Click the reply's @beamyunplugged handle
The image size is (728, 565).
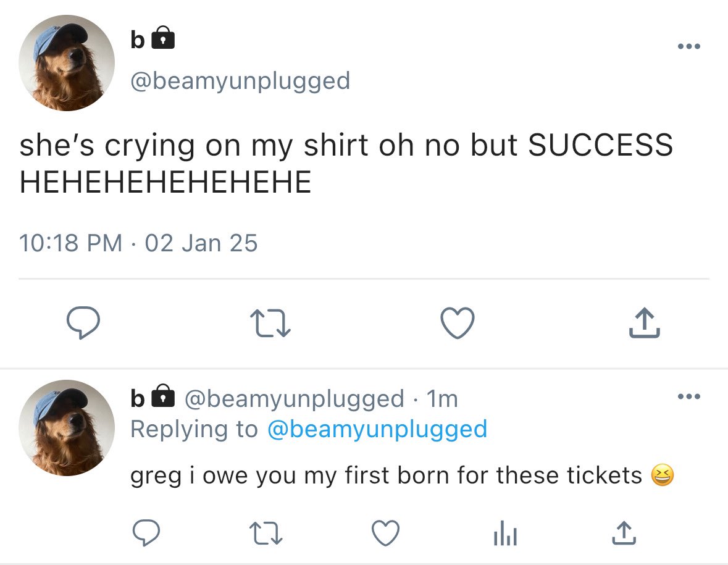[295, 398]
